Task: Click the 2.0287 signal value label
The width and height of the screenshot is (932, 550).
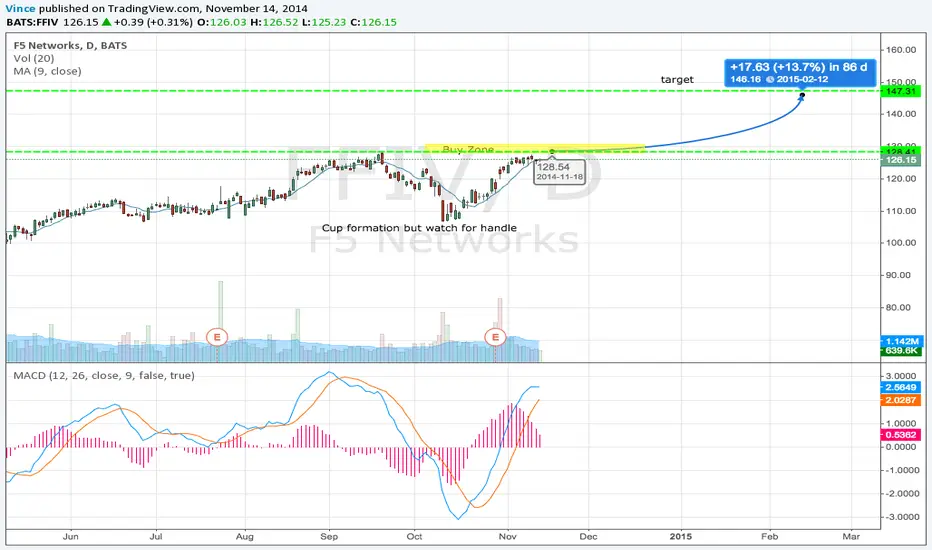Action: [901, 400]
